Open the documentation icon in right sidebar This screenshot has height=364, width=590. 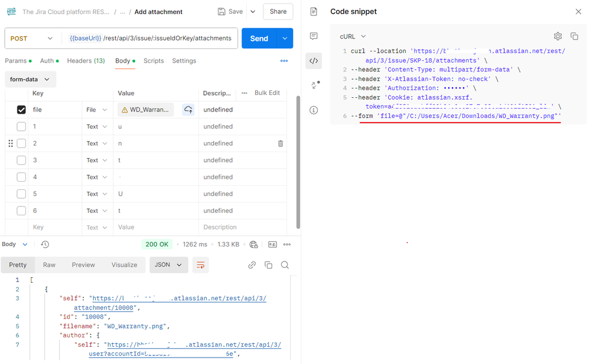(x=314, y=12)
